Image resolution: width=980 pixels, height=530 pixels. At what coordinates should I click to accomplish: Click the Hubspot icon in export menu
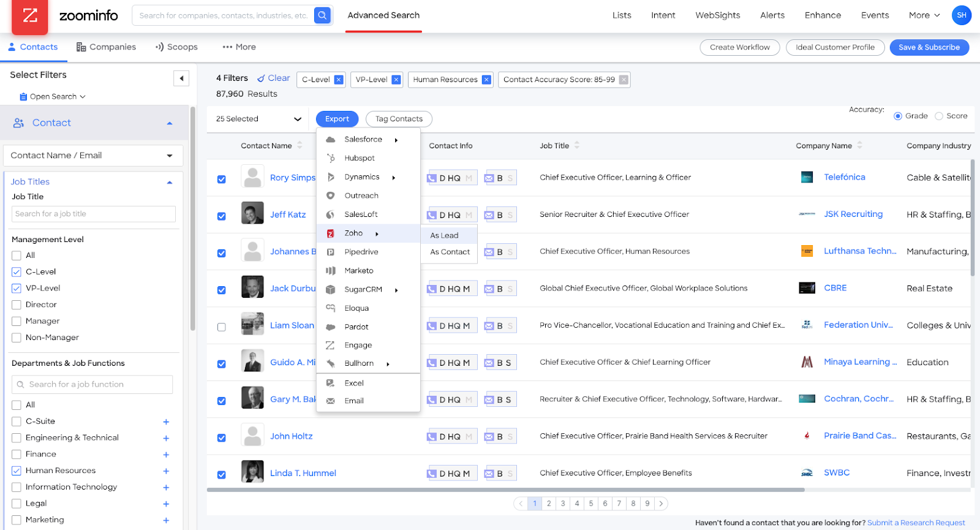tap(331, 158)
